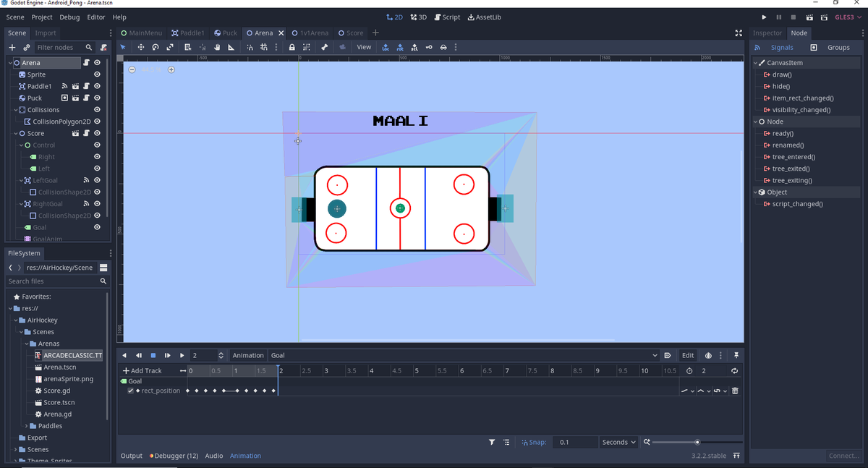Zoom out the viewport with minus icon
868x468 pixels.
(x=132, y=69)
